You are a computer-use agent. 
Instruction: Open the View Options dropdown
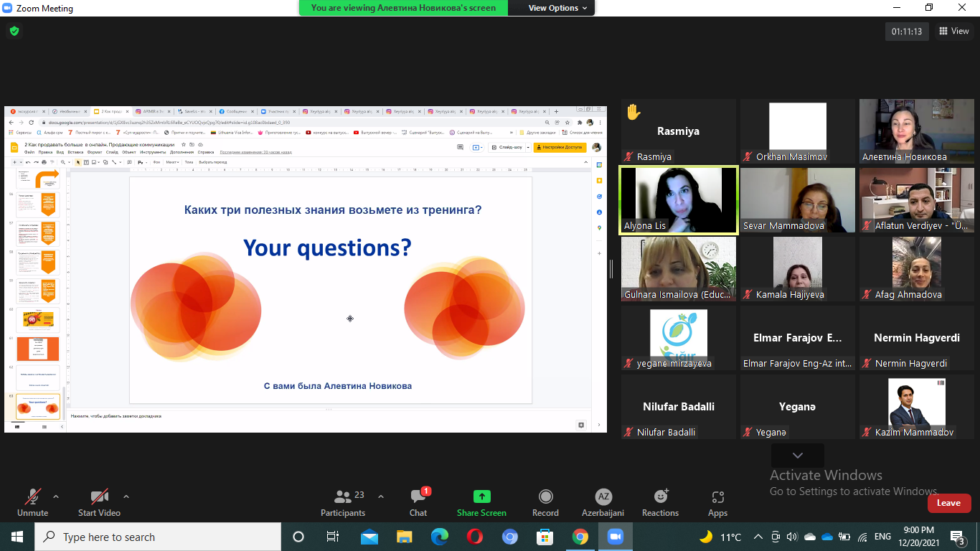tap(557, 8)
